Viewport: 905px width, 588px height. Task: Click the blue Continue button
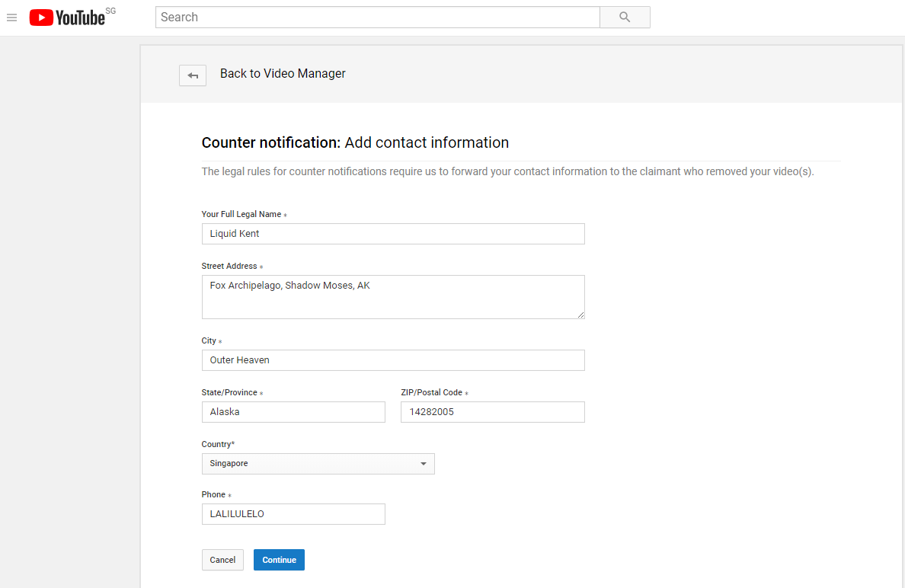(280, 560)
